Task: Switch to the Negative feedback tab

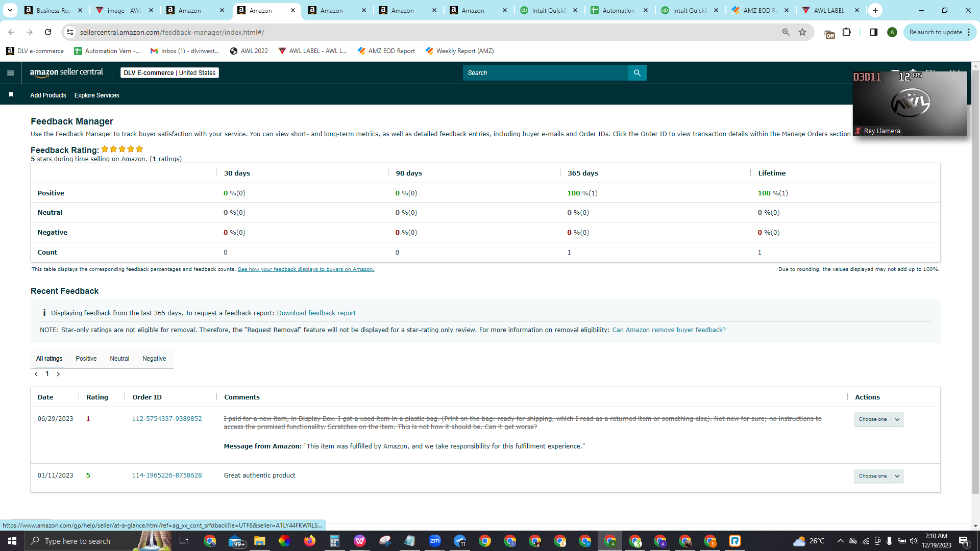Action: 154,359
